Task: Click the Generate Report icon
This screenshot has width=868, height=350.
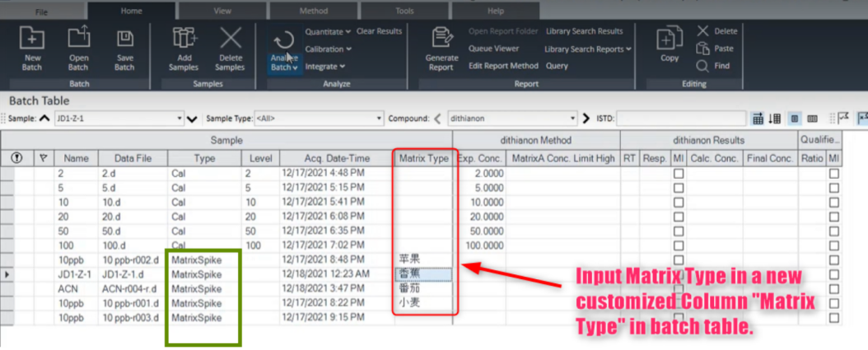Action: (441, 39)
